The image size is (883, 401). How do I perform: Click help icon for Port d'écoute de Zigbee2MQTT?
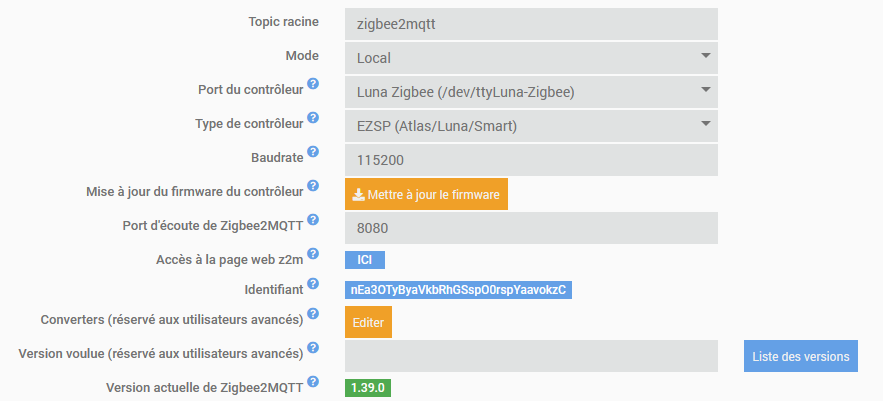point(313,219)
